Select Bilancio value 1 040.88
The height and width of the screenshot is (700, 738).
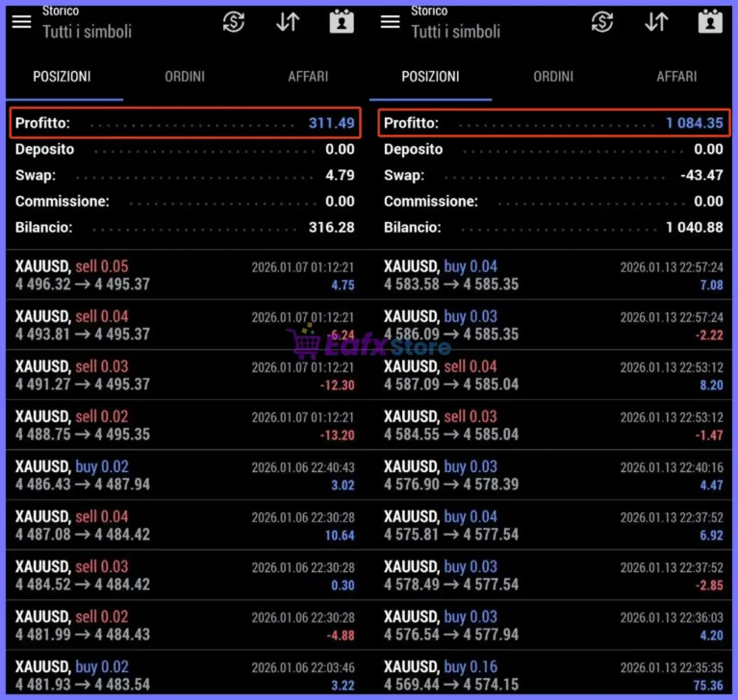(695, 227)
